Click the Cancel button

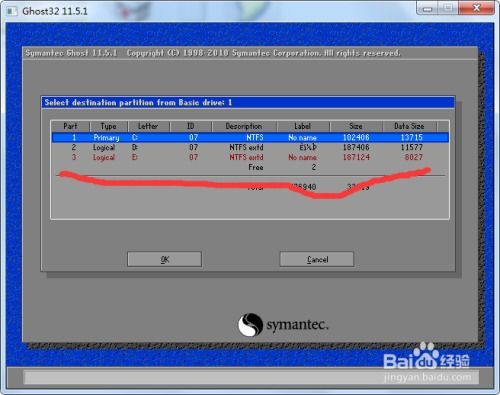tap(317, 259)
